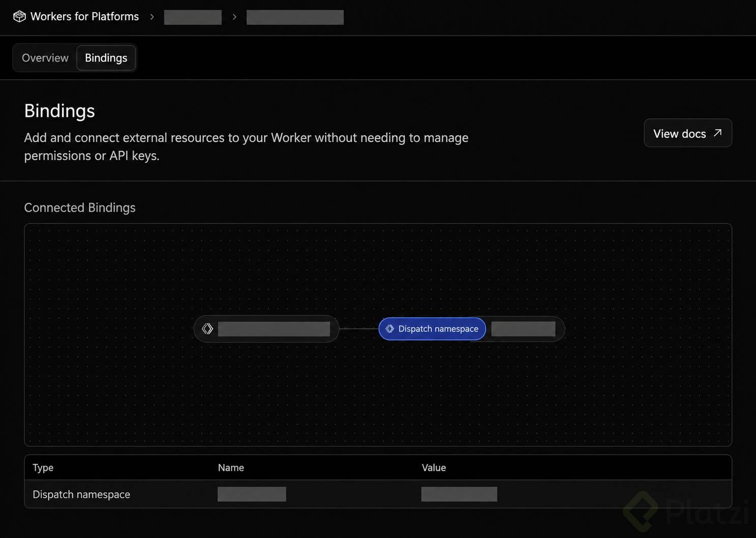756x538 pixels.
Task: Click the redacted Value cell in Dispatch namespace row
Action: [459, 494]
